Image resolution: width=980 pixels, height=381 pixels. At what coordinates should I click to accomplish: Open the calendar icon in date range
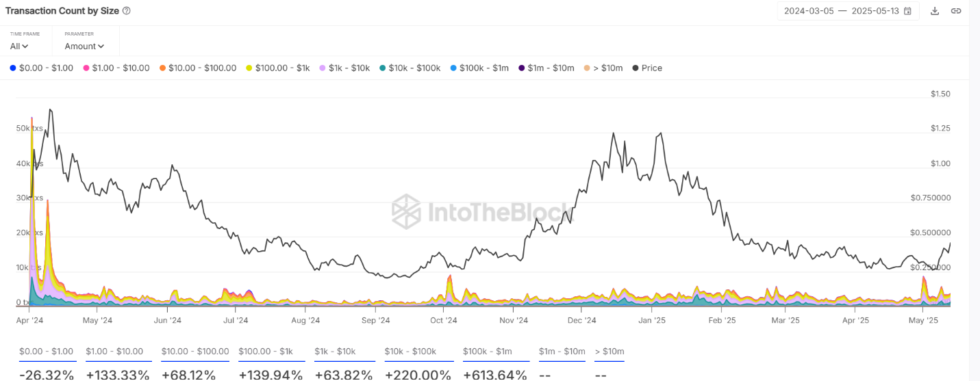pos(907,11)
